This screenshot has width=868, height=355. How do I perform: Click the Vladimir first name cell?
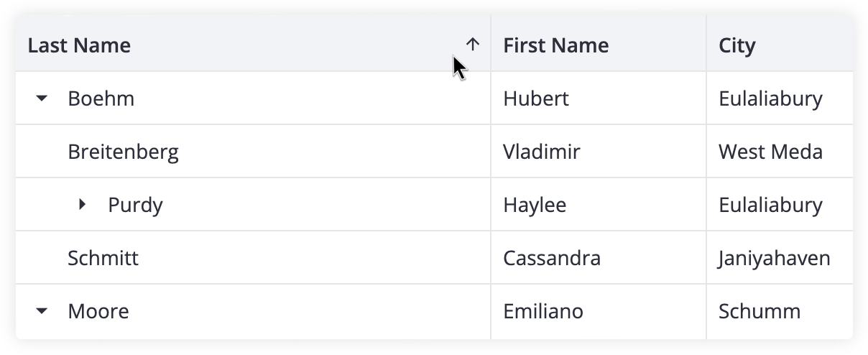[599, 152]
